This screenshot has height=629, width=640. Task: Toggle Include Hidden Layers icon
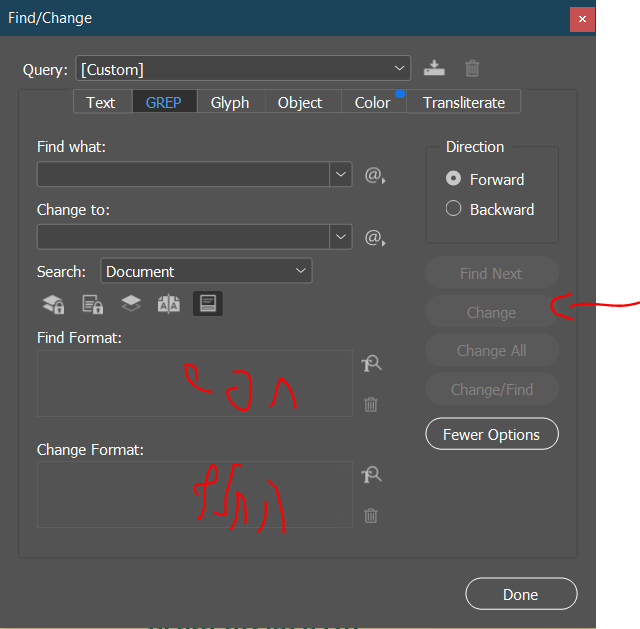[x=131, y=303]
